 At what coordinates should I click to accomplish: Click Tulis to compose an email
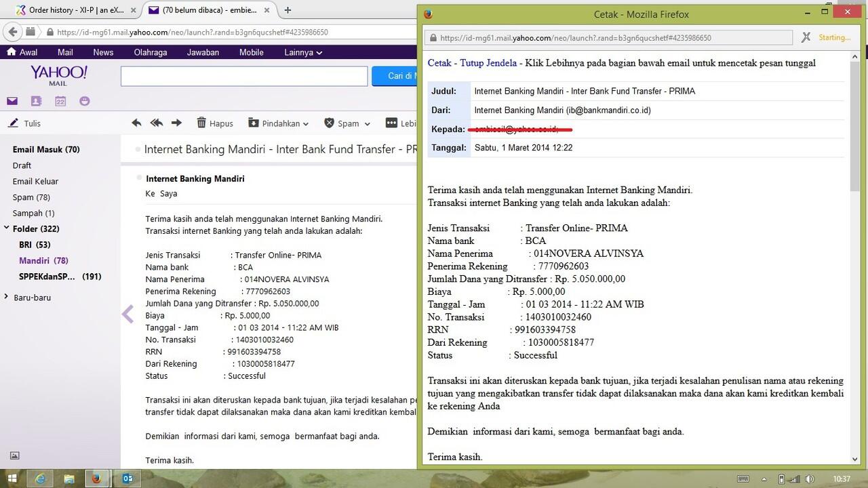[24, 123]
